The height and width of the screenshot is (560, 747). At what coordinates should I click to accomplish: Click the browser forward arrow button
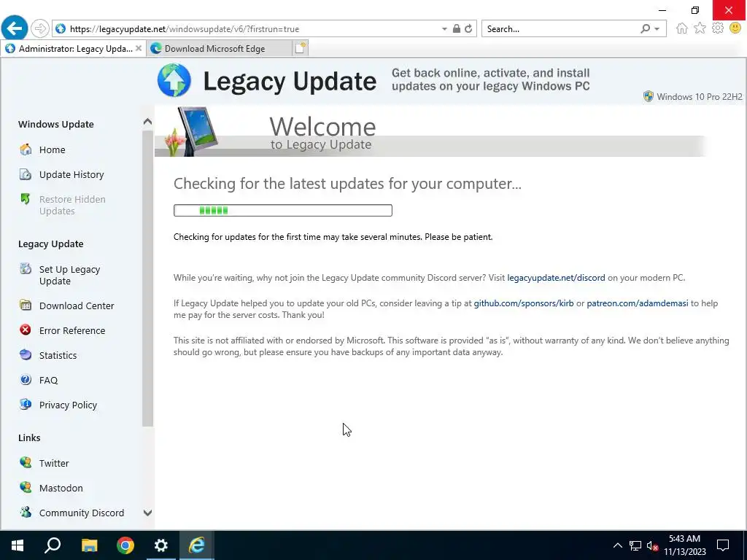pyautogui.click(x=40, y=28)
